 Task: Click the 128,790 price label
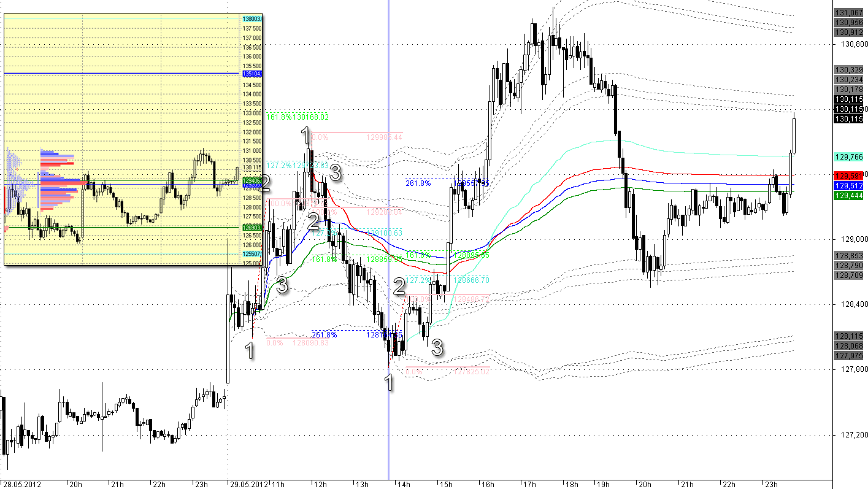pyautogui.click(x=849, y=265)
